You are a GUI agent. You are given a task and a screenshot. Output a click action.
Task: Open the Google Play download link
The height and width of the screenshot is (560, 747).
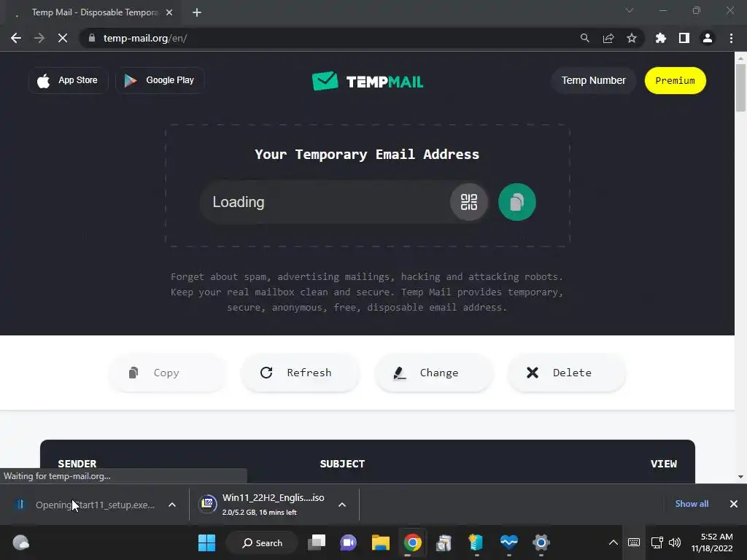160,80
